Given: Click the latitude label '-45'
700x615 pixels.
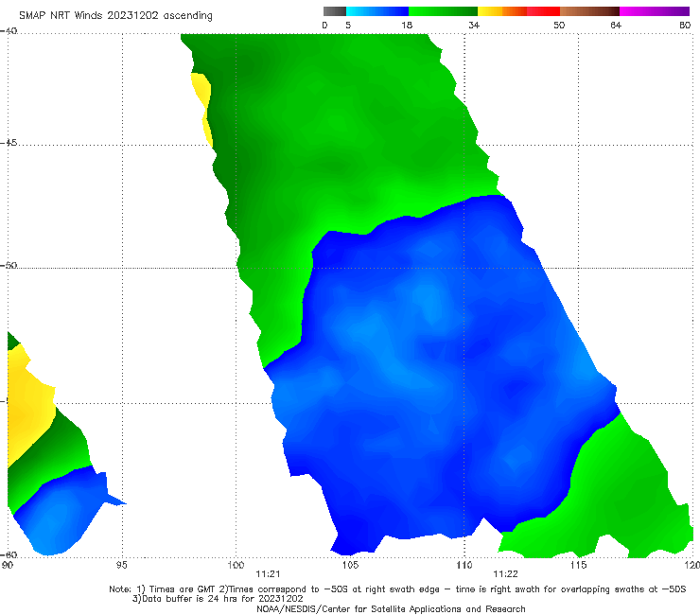Looking at the screenshot, I should [9, 143].
